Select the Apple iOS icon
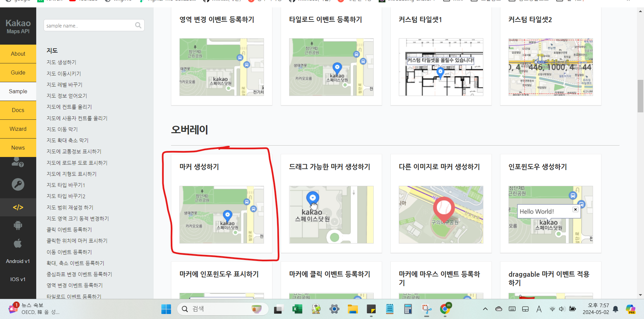 (x=18, y=243)
